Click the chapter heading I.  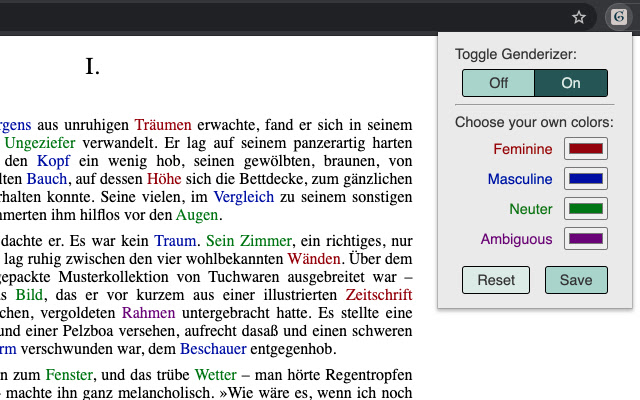(92, 67)
